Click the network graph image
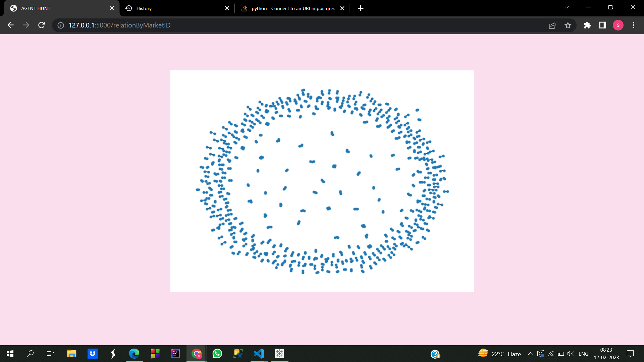Screen dimensions: 644x362 click(x=322, y=181)
